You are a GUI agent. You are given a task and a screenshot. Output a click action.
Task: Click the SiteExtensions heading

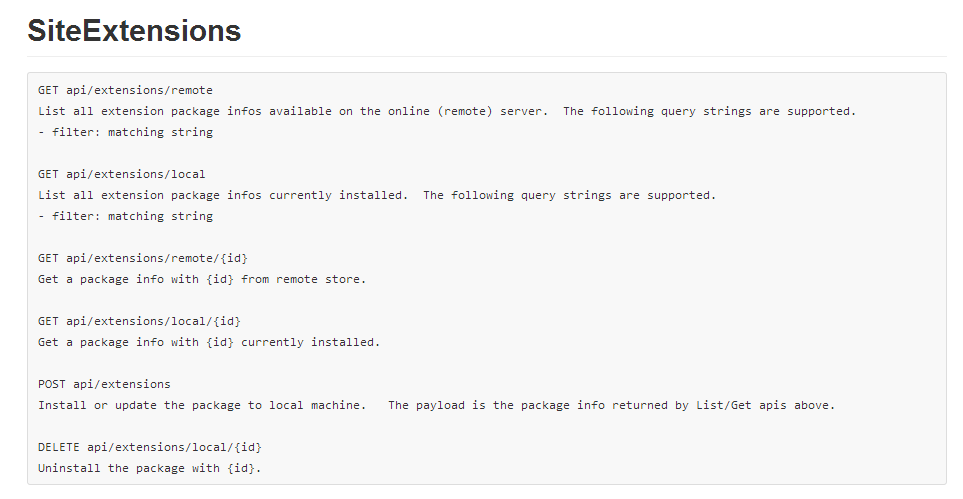134,31
